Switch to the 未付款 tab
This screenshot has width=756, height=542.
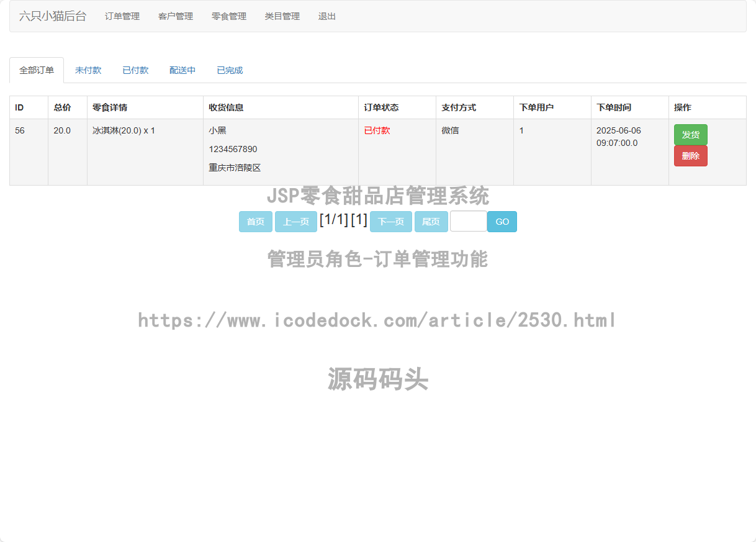[88, 70]
